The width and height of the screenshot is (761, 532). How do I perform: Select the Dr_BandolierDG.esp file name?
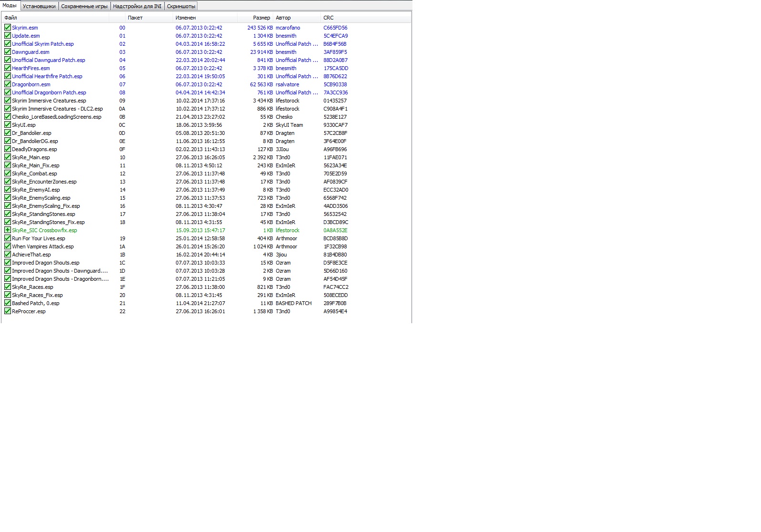(35, 141)
